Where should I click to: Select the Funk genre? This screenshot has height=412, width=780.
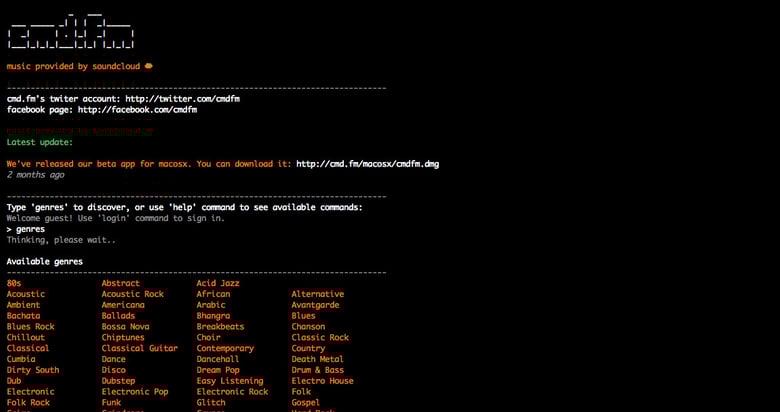pyautogui.click(x=111, y=403)
